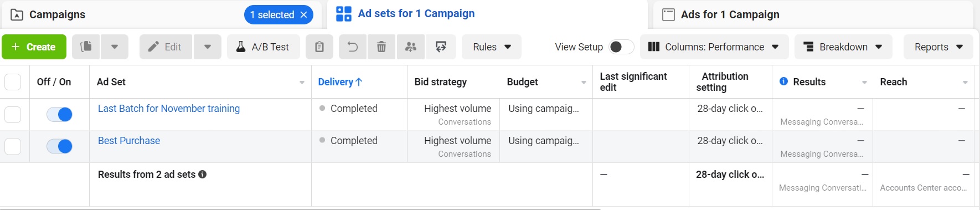The width and height of the screenshot is (980, 210).
Task: Click the Bid strategy column header
Action: point(440,82)
